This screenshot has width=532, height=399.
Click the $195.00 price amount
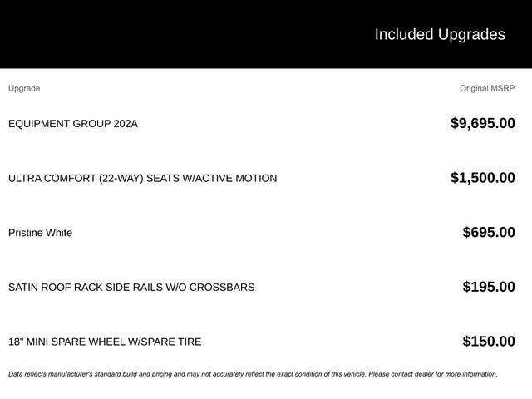click(488, 287)
